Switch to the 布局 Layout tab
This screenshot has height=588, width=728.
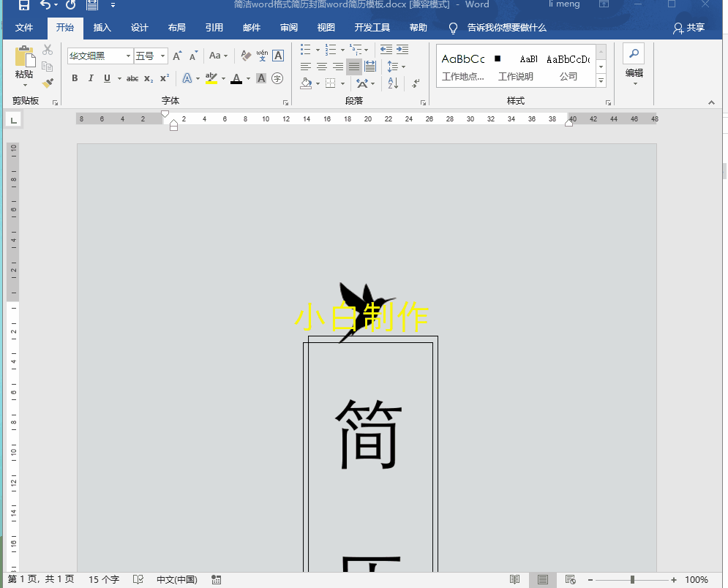(x=177, y=28)
